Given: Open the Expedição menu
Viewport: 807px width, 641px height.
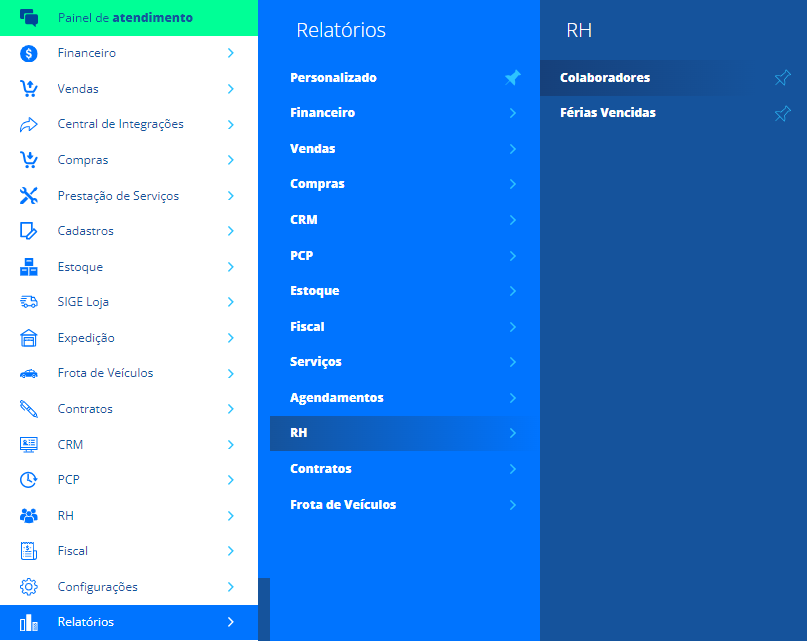Looking at the screenshot, I should [129, 338].
